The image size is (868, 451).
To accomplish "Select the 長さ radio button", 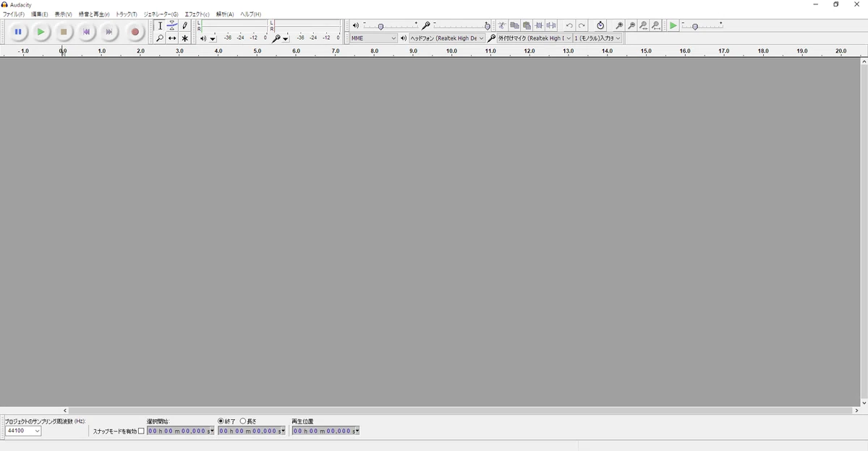I will click(x=243, y=421).
